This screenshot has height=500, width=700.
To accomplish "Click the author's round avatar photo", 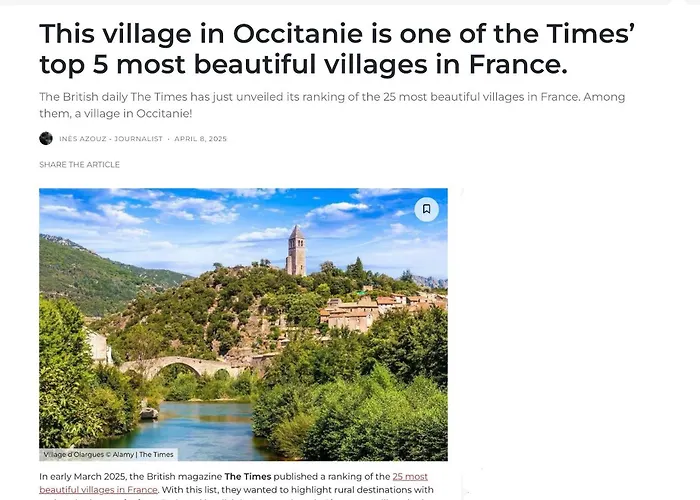I will [x=46, y=138].
